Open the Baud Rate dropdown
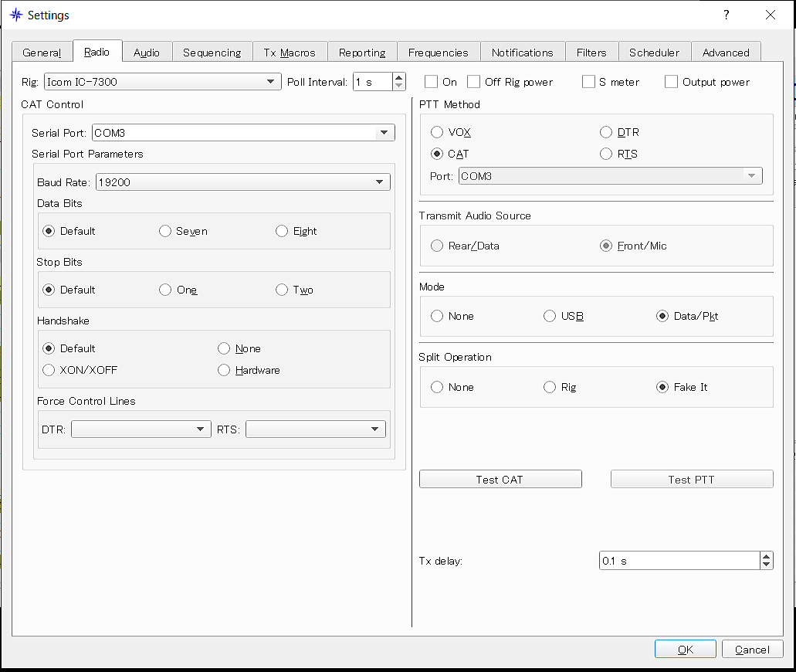The image size is (796, 672). (242, 182)
